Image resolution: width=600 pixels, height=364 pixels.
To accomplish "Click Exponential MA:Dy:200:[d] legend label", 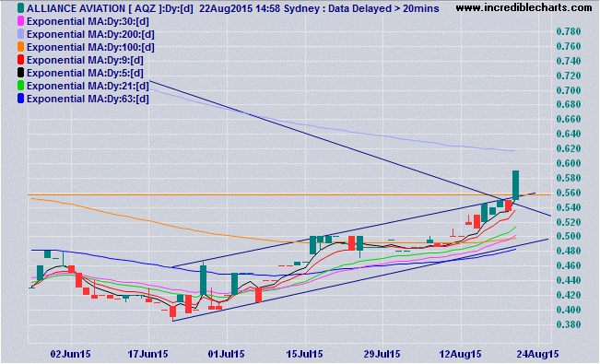I will point(90,34).
